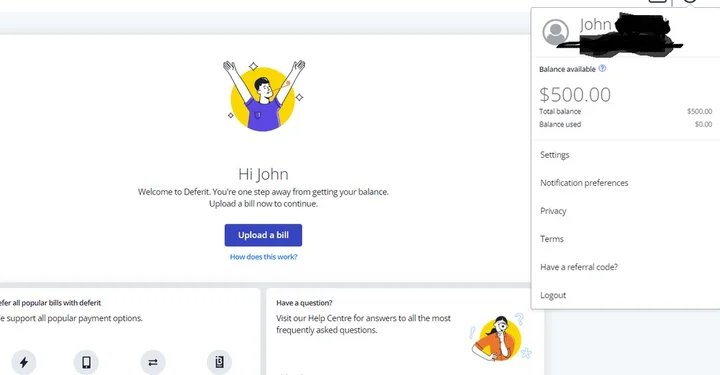Open Settings from the account menu
720x375 pixels.
pyautogui.click(x=555, y=155)
